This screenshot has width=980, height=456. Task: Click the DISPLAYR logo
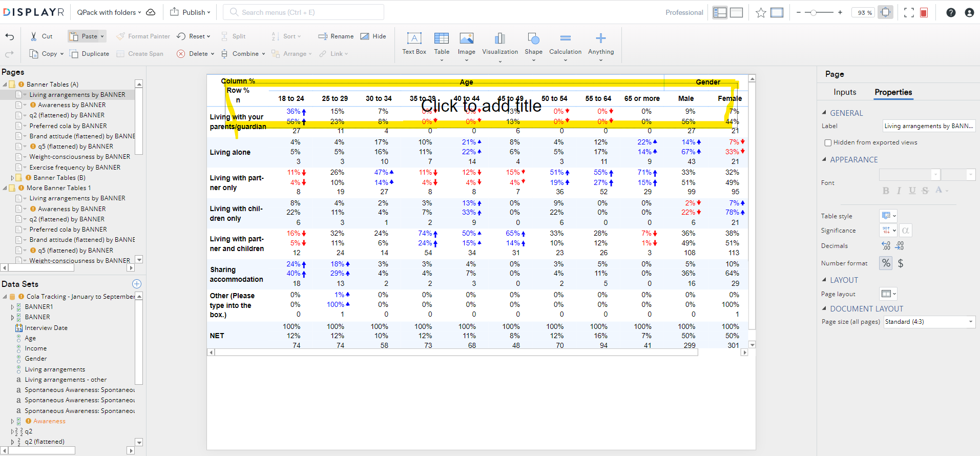[34, 12]
